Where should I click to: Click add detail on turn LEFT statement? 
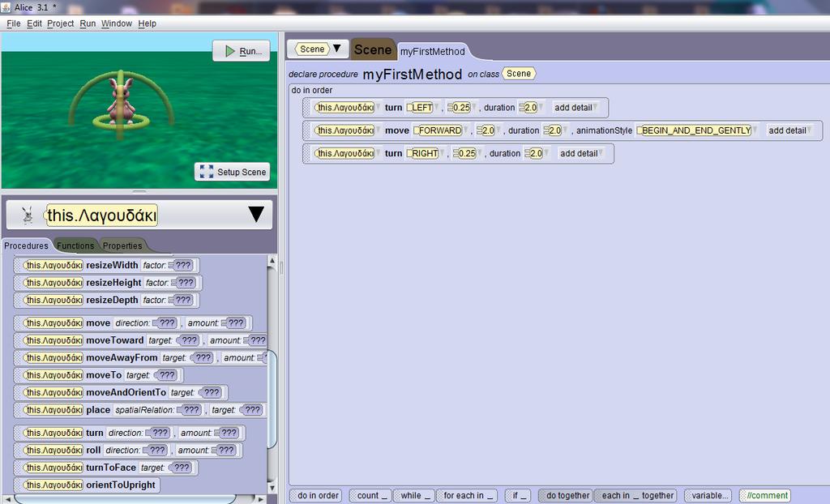click(x=575, y=108)
